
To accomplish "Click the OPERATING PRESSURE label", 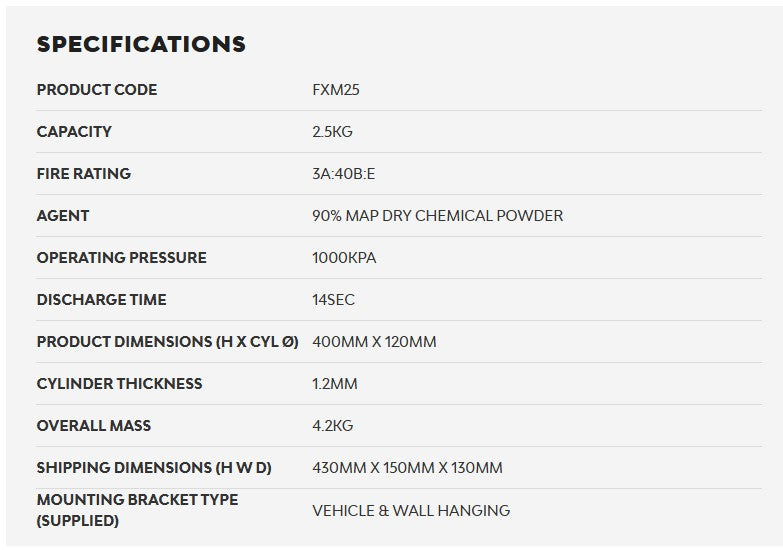I will point(122,258).
